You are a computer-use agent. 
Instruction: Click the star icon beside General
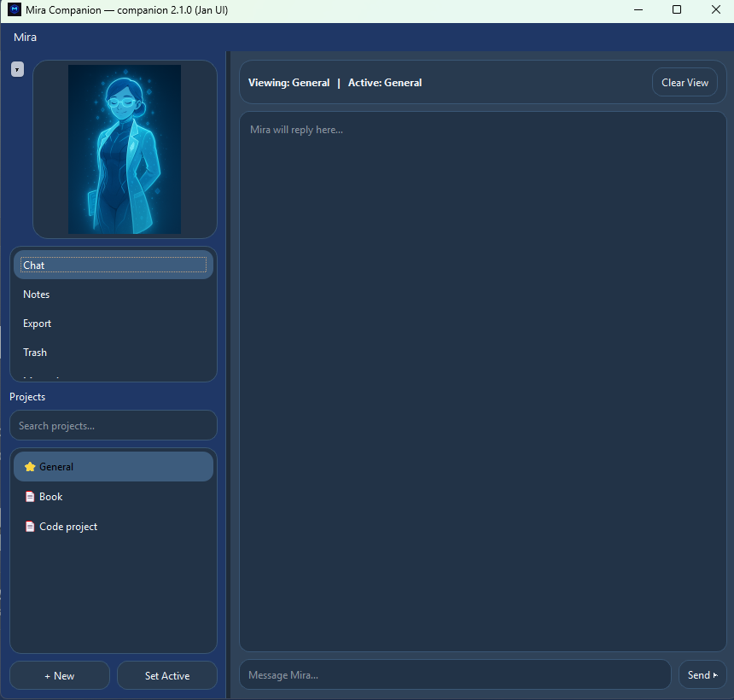click(x=30, y=467)
